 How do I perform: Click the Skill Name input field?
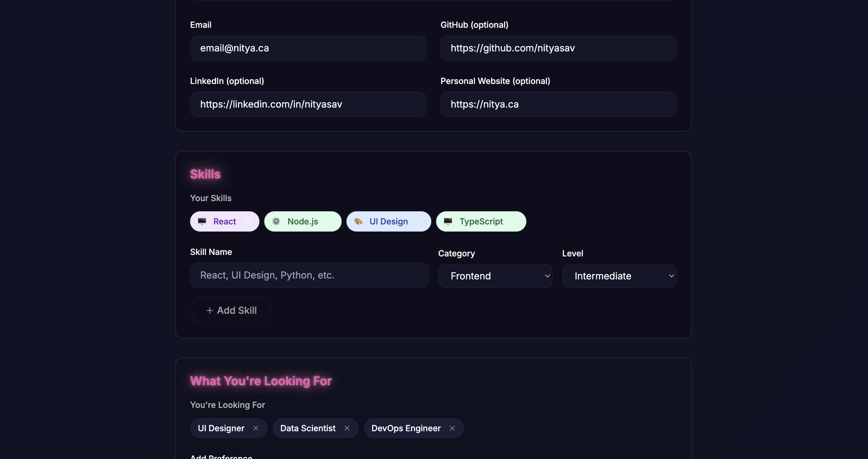pos(309,275)
